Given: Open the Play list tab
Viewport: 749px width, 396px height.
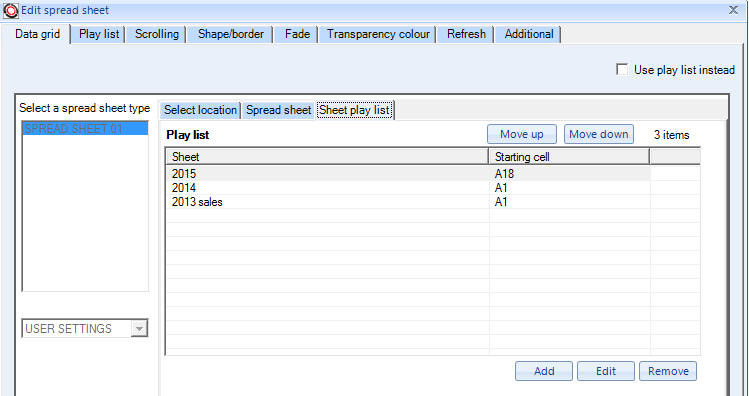Looking at the screenshot, I should tap(99, 34).
